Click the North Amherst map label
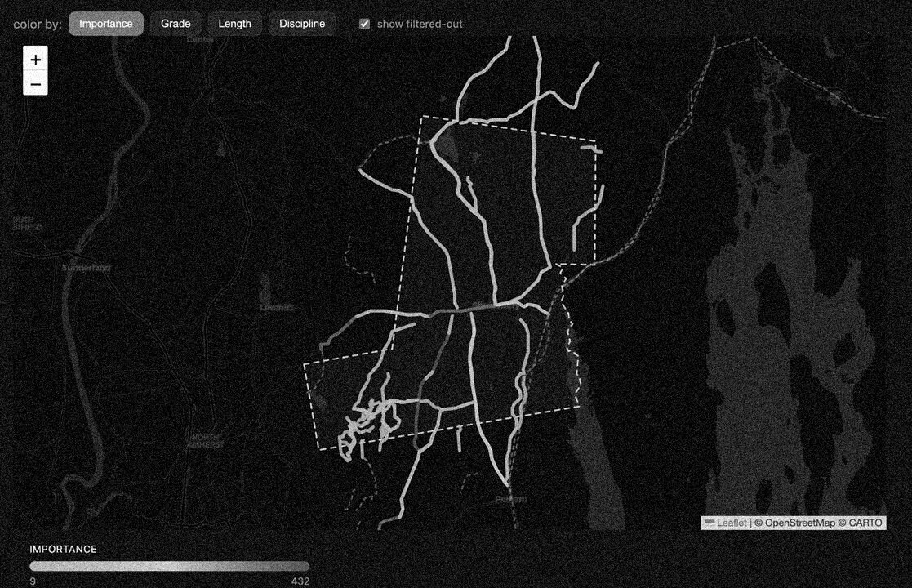 coord(206,441)
